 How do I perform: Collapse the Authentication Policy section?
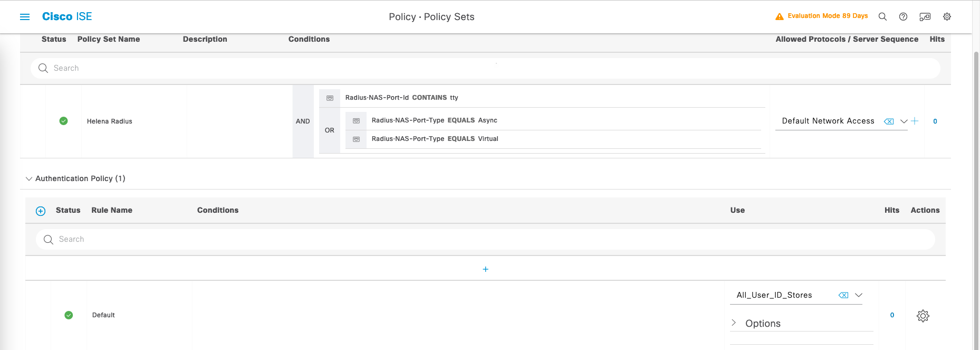(x=29, y=179)
